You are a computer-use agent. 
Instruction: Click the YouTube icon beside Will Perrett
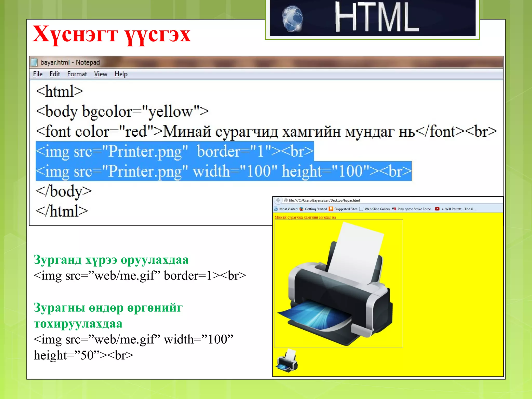(437, 209)
